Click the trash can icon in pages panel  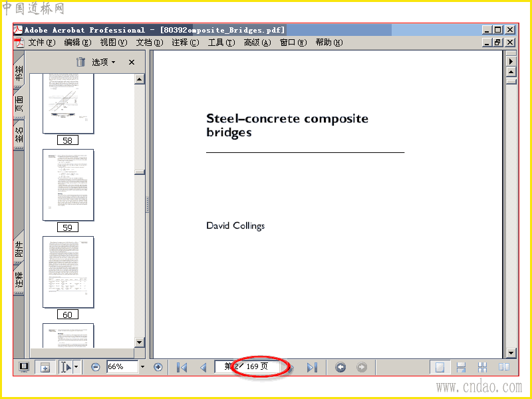click(x=80, y=62)
